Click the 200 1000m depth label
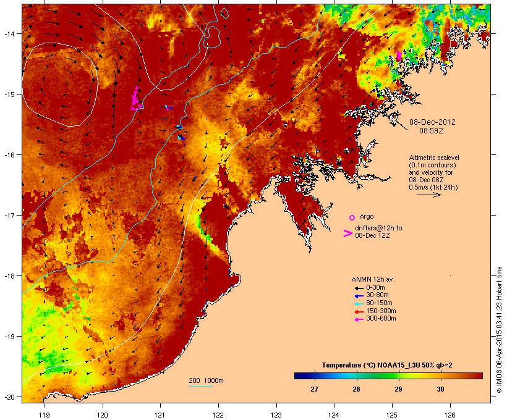 [206, 380]
